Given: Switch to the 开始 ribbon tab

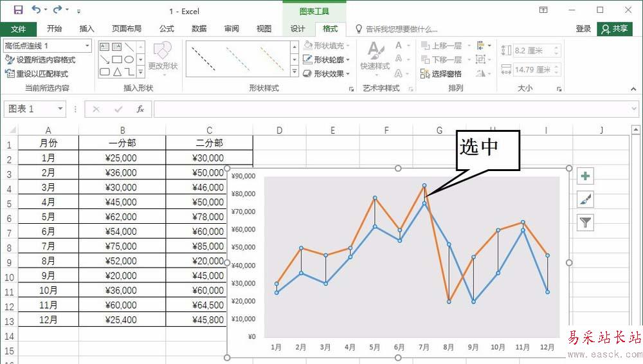Looking at the screenshot, I should pyautogui.click(x=54, y=28).
